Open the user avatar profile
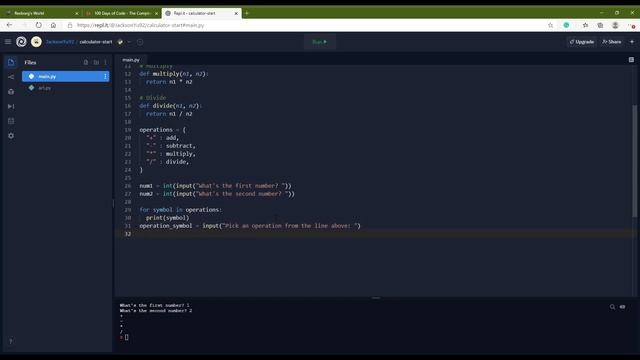The height and width of the screenshot is (360, 640). (36, 42)
